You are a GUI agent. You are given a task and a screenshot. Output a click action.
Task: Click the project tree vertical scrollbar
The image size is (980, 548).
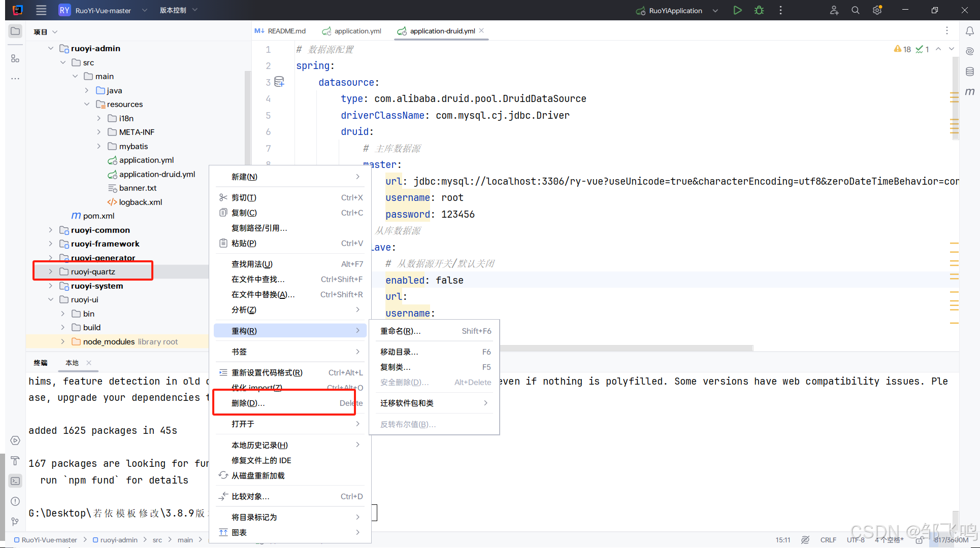[248, 118]
